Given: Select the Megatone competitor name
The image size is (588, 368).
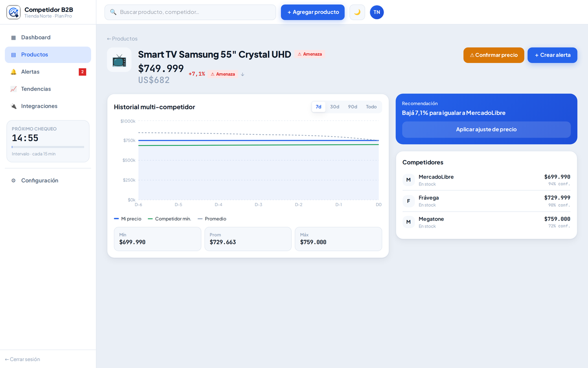Looking at the screenshot, I should click(431, 219).
